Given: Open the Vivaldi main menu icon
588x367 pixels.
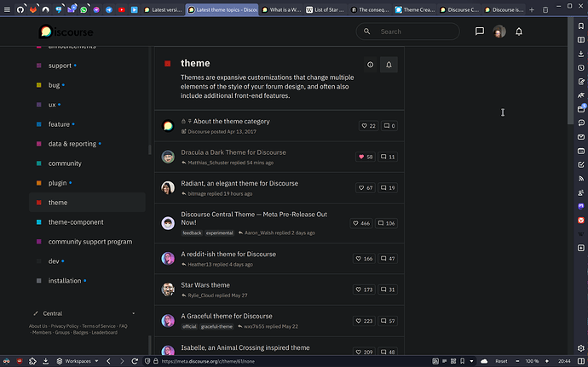Looking at the screenshot, I should [7, 9].
